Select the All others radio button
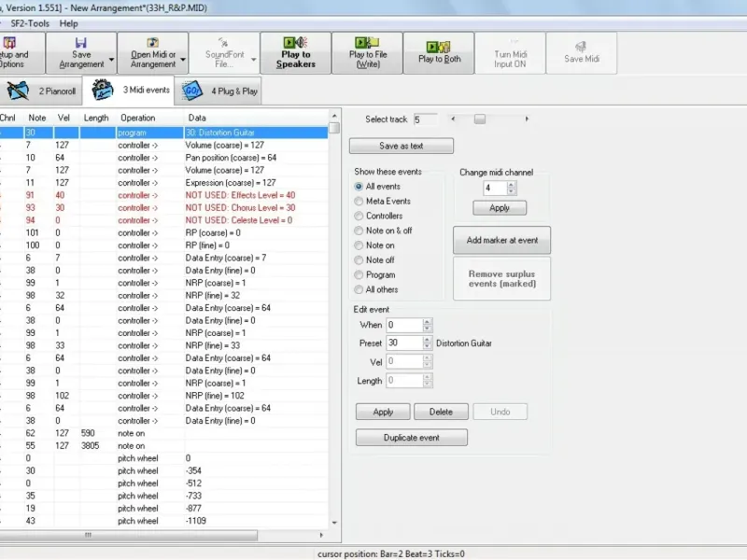The image size is (747, 560). [359, 289]
